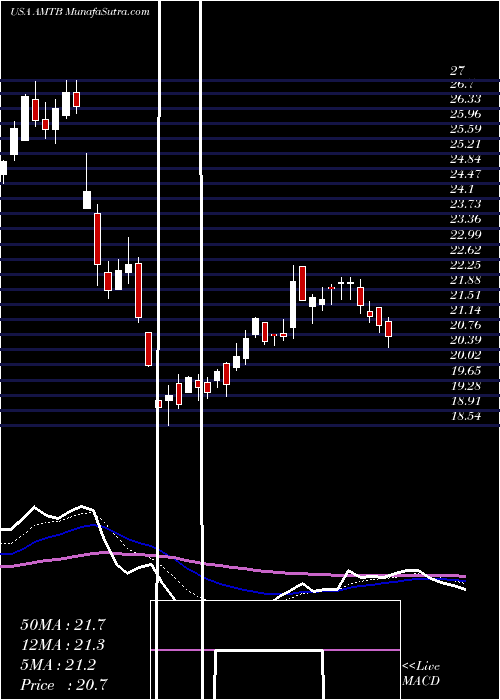Click the price label 18.54
500x700 pixels.
pyautogui.click(x=467, y=417)
